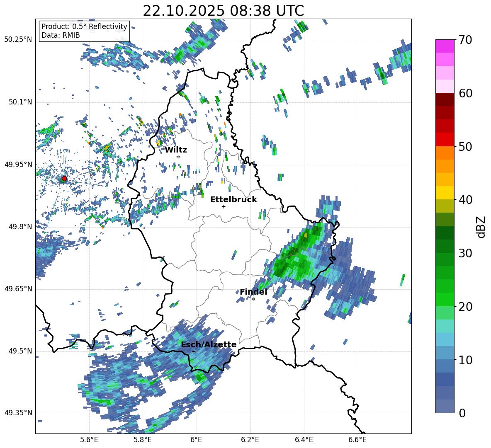Click the Wiltz location cross marker
Screen dimensions: 491x448
(x=178, y=157)
